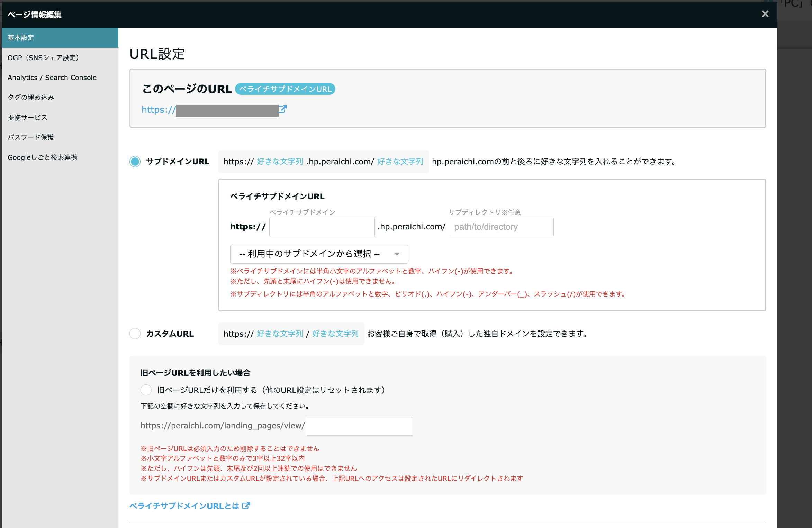812x528 pixels.
Task: Select 旧ページURLだけを利用する radio button
Action: click(146, 390)
